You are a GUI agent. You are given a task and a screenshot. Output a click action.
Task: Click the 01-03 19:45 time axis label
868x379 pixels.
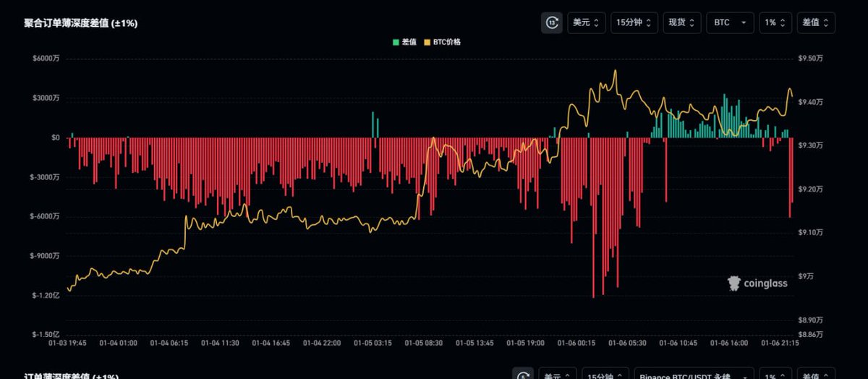(67, 344)
